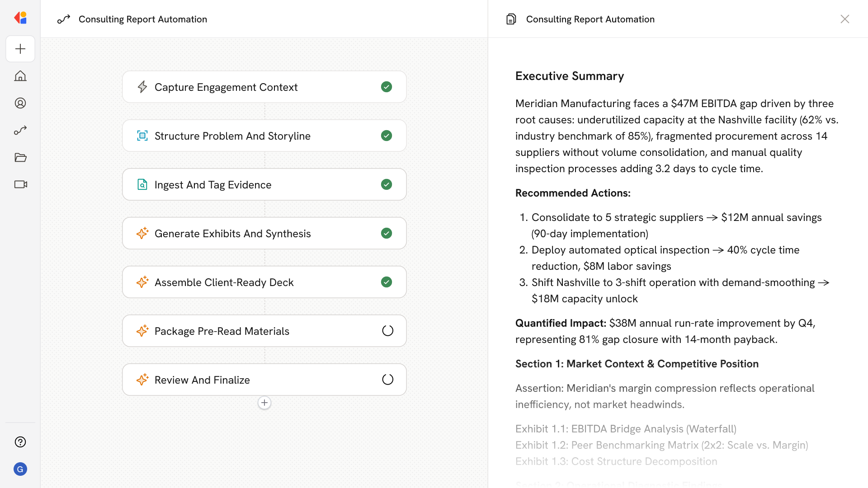Click status circle on Package Pre-Read Materials
The width and height of the screenshot is (868, 488).
pyautogui.click(x=387, y=331)
